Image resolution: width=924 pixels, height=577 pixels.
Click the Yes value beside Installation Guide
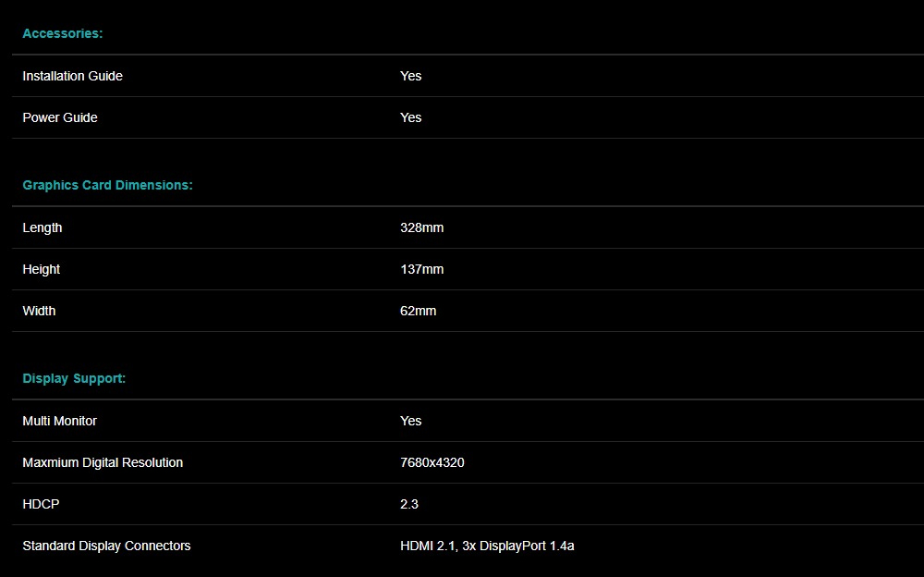tap(410, 76)
